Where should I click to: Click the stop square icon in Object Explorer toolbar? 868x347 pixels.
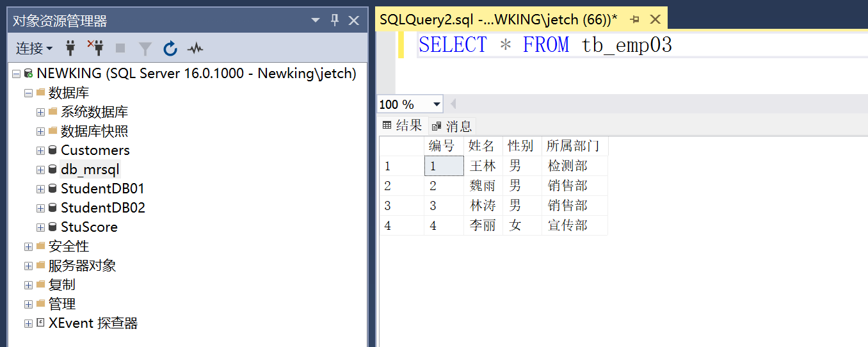(x=120, y=48)
